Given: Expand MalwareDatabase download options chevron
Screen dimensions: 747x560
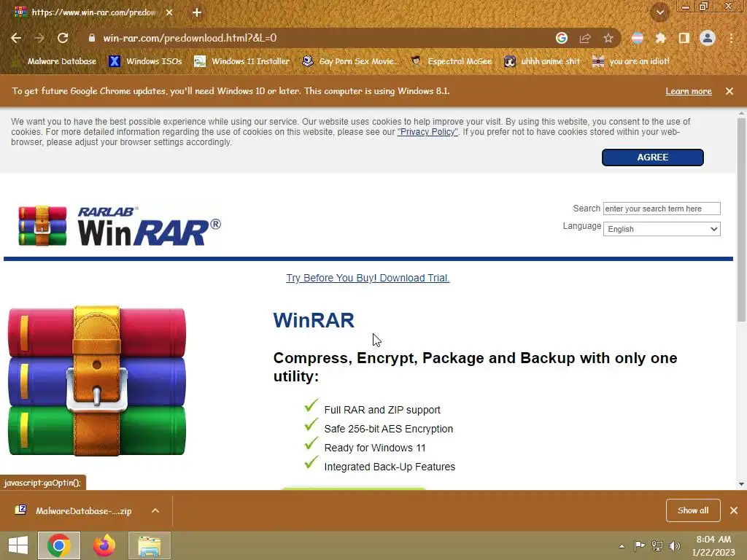Looking at the screenshot, I should tap(155, 510).
